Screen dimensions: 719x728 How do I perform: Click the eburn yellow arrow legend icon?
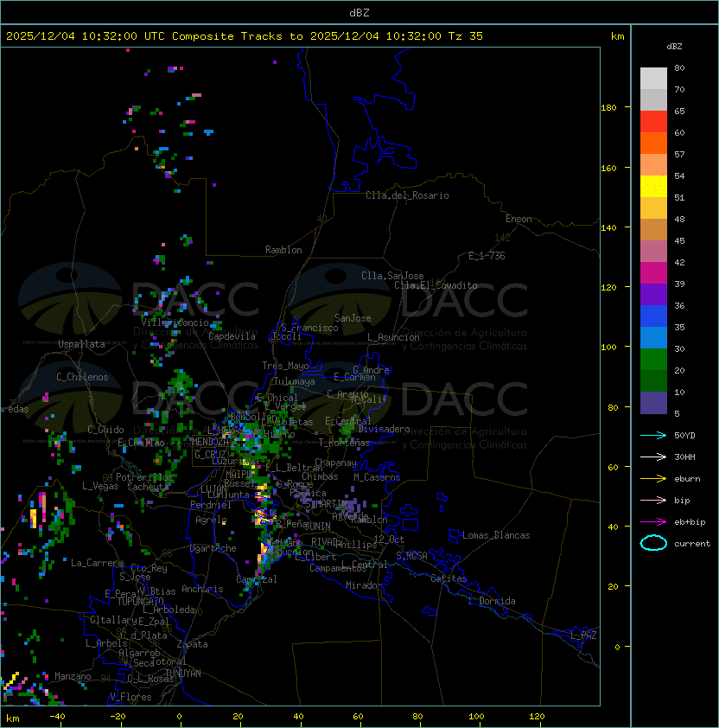653,479
